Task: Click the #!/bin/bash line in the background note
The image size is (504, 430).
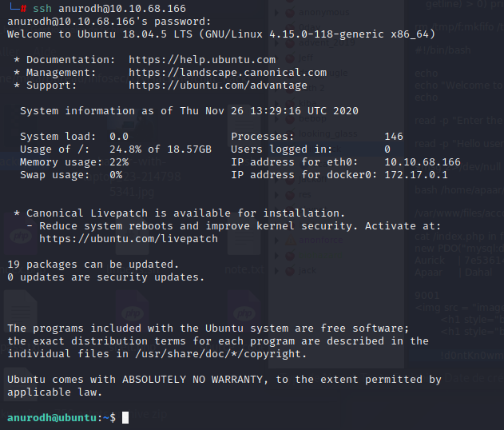Action: 442,50
